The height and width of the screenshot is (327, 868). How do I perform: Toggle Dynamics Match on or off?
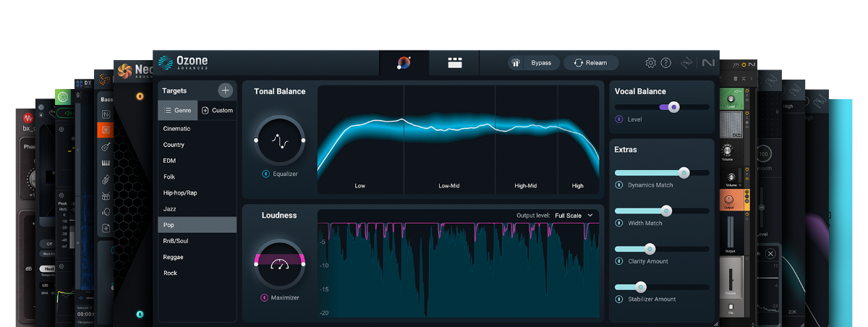pos(619,185)
